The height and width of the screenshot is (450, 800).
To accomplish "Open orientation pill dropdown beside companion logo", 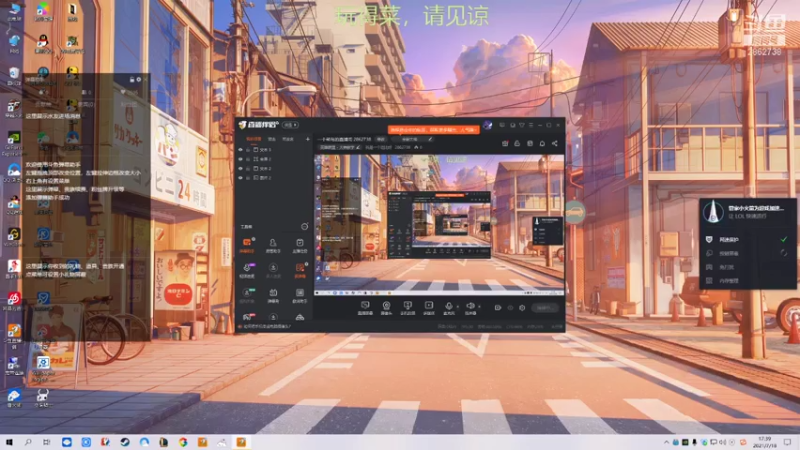I will (x=291, y=125).
